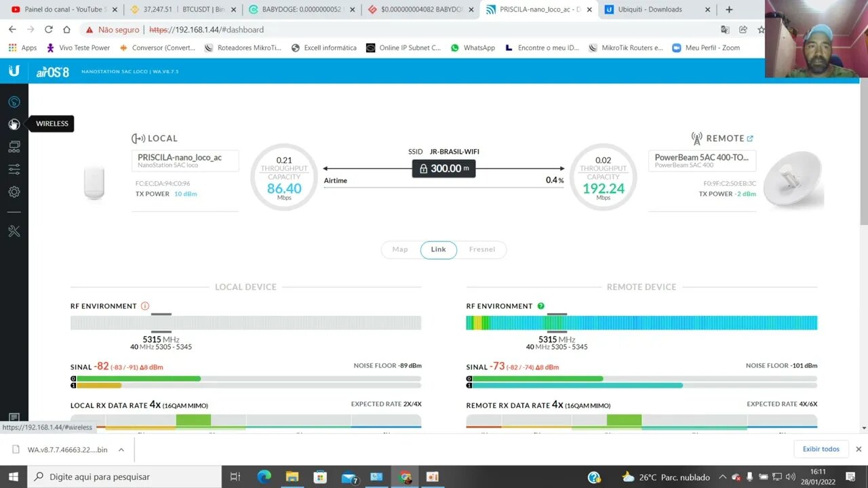Show hidden system tray icons chevron
This screenshot has height=488, width=868.
click(x=722, y=476)
